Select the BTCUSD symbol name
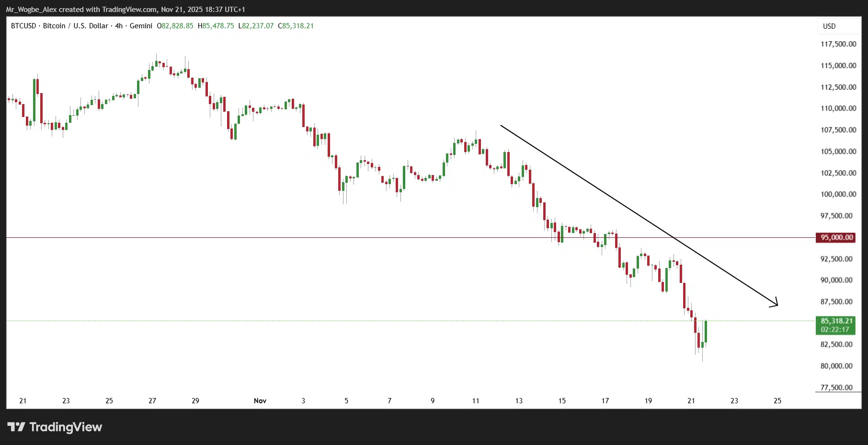Image resolution: width=868 pixels, height=445 pixels. coord(23,26)
